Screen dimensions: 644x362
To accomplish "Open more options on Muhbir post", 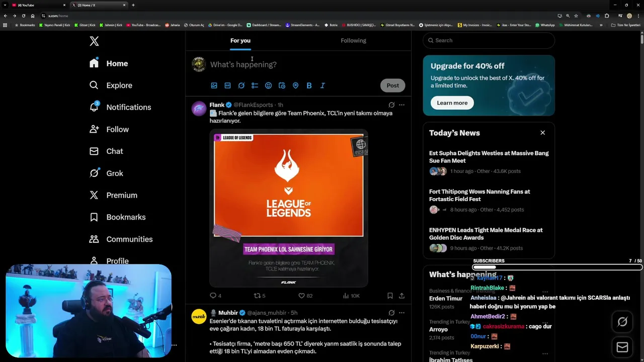I will [x=401, y=313].
